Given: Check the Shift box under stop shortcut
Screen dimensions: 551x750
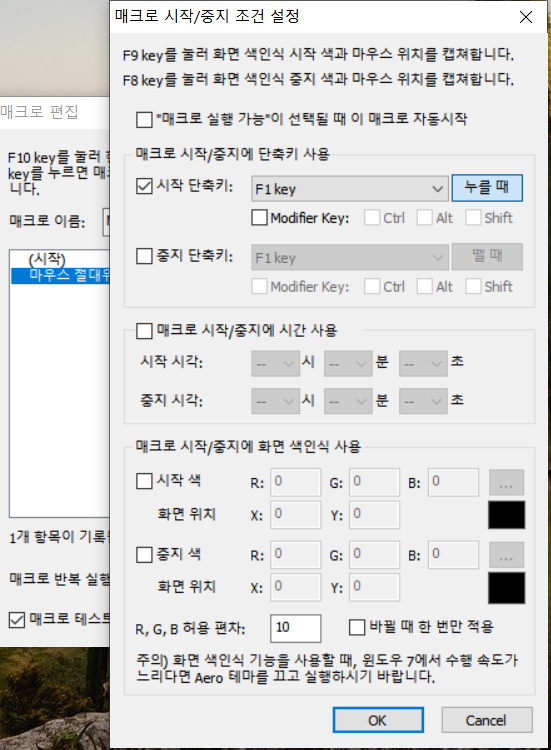Looking at the screenshot, I should 474,287.
